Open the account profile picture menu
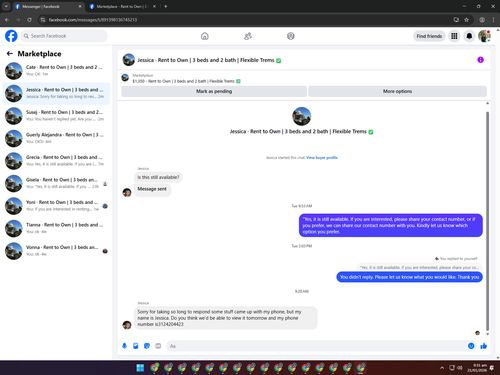Viewport: 500px width, 375px height. pyautogui.click(x=484, y=36)
